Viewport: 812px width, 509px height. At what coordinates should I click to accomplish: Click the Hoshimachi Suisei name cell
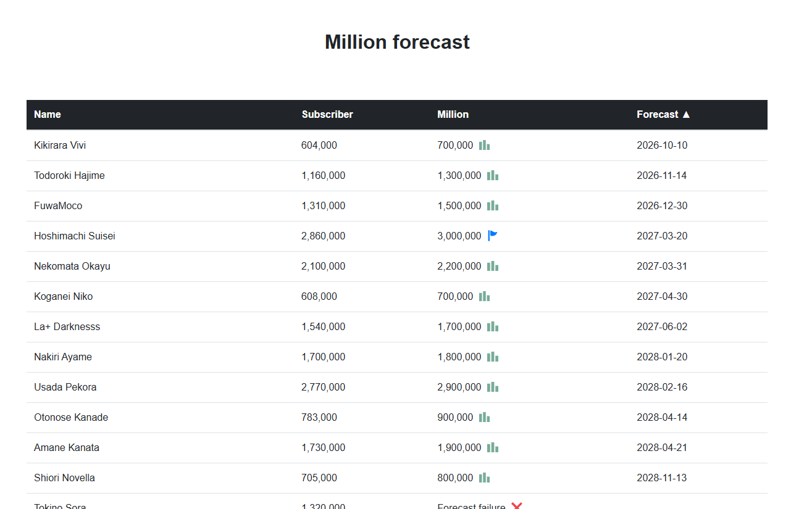pos(75,236)
